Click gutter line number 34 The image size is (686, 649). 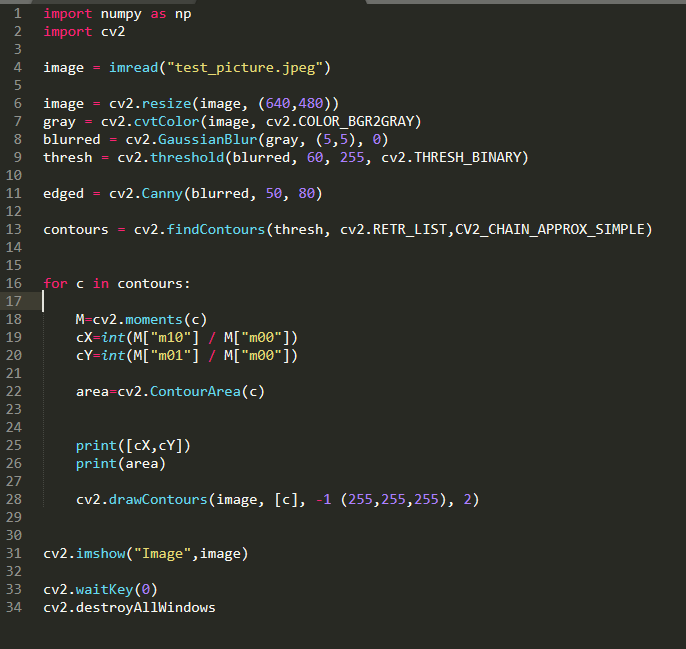(x=14, y=607)
